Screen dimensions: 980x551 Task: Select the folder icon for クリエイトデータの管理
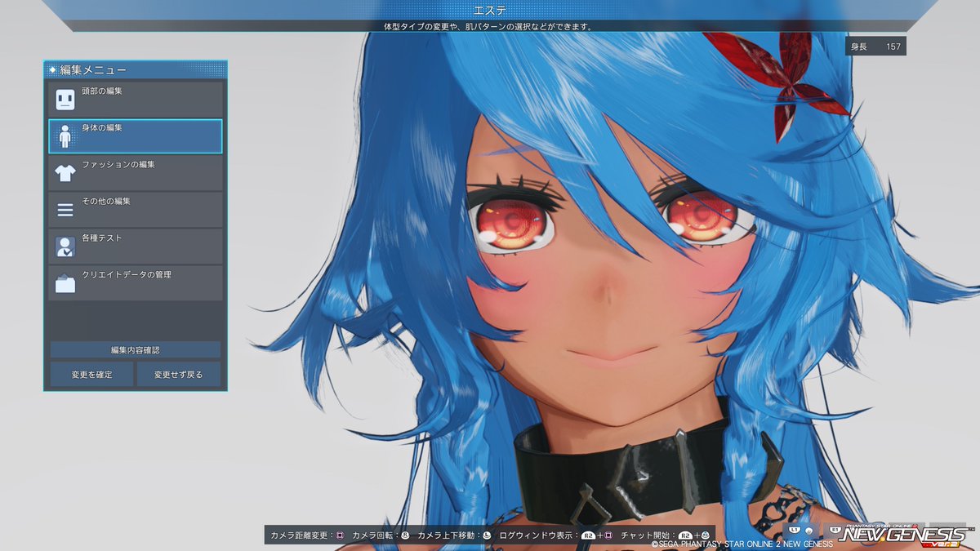65,283
